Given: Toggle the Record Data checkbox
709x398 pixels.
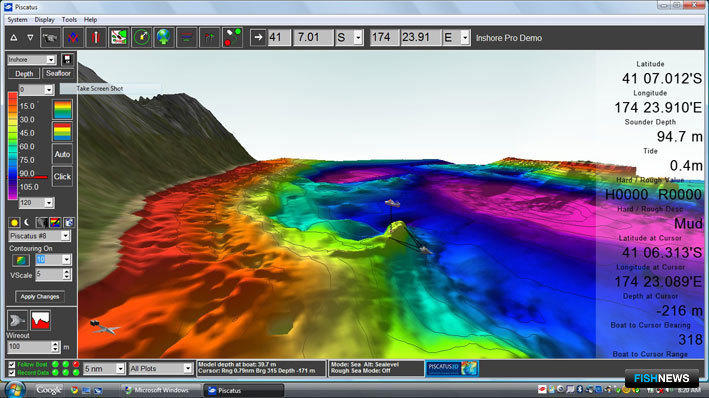Looking at the screenshot, I should point(12,373).
